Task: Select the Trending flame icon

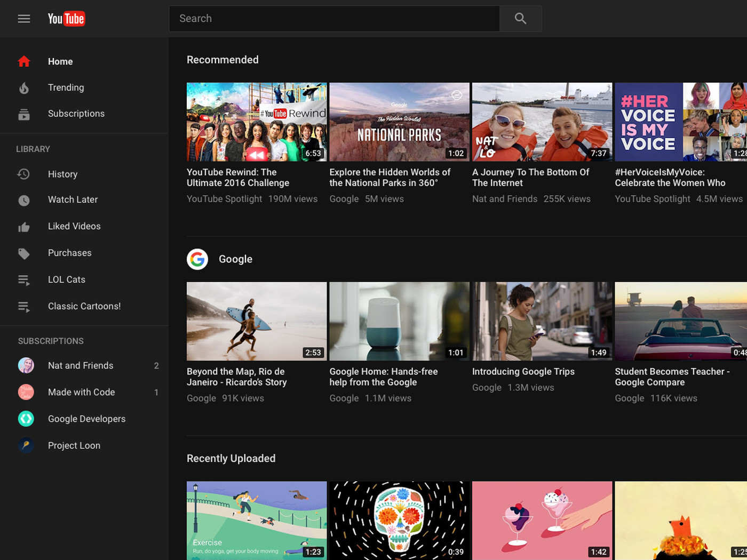Action: [24, 88]
